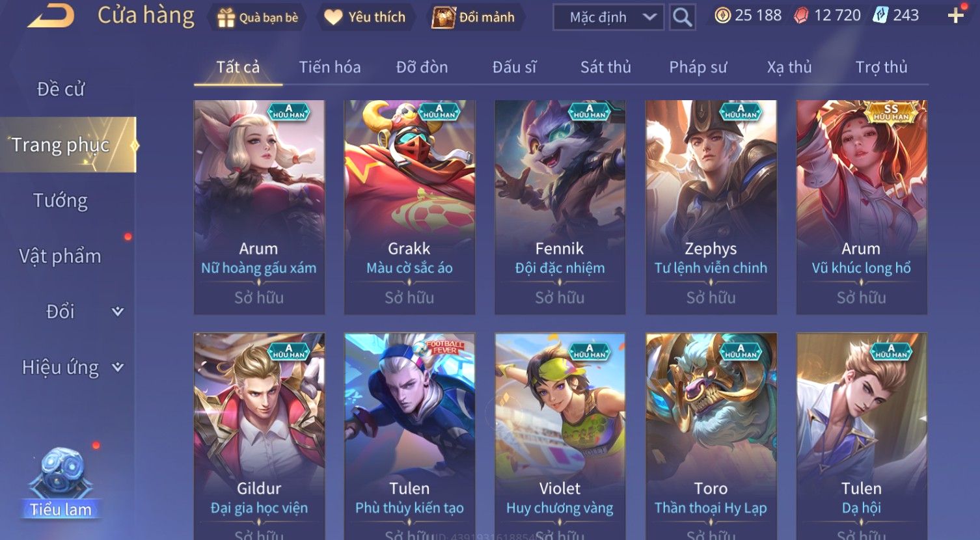The image size is (980, 540).
Task: Open Grakk Màu cờ sắc áo skin card
Action: pos(409,207)
